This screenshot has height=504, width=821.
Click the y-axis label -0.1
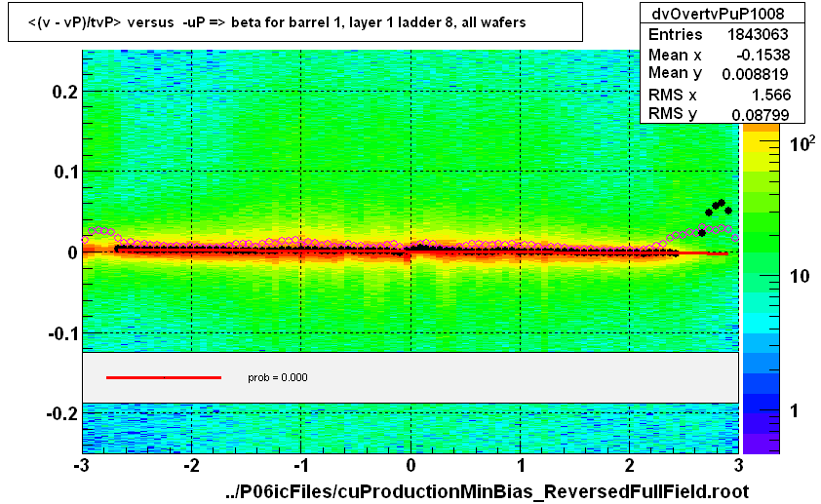[62, 332]
